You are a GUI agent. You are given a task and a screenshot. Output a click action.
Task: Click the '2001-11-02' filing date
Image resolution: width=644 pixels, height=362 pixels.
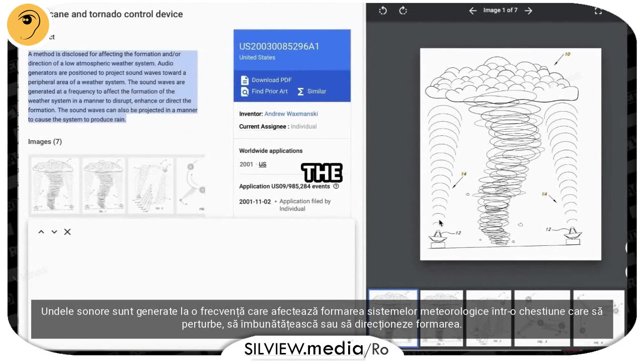pos(255,202)
